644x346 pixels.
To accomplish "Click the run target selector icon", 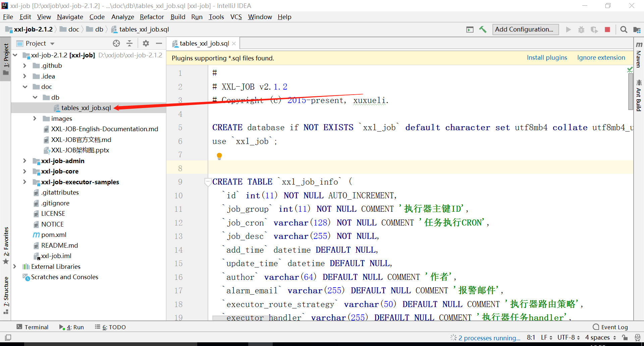I will 470,30.
